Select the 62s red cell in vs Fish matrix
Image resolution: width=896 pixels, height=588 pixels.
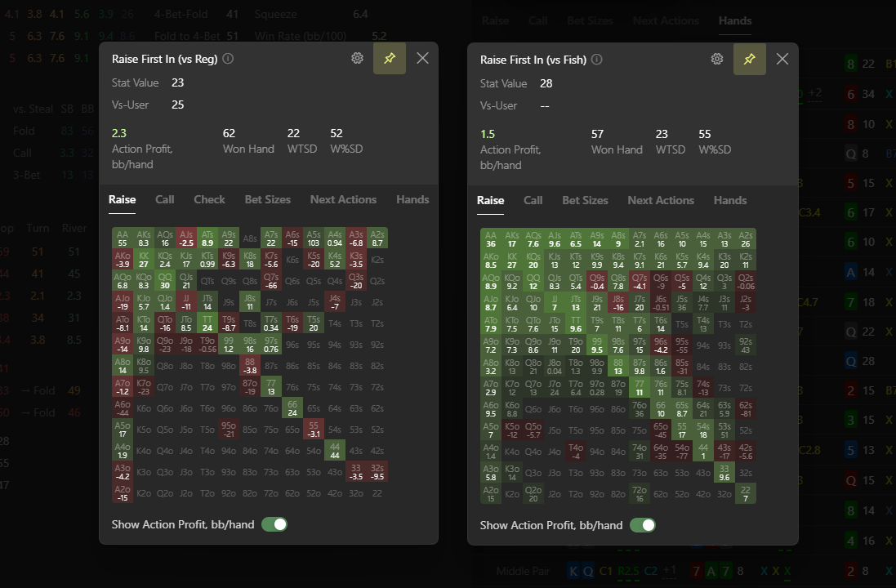[746, 409]
